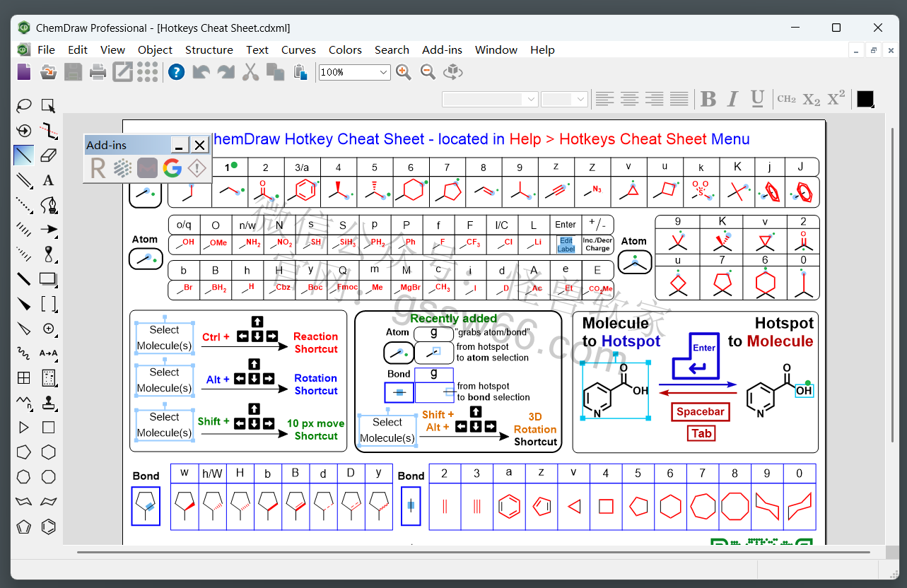The width and height of the screenshot is (907, 588).
Task: Set justified text alignment
Action: pyautogui.click(x=679, y=99)
